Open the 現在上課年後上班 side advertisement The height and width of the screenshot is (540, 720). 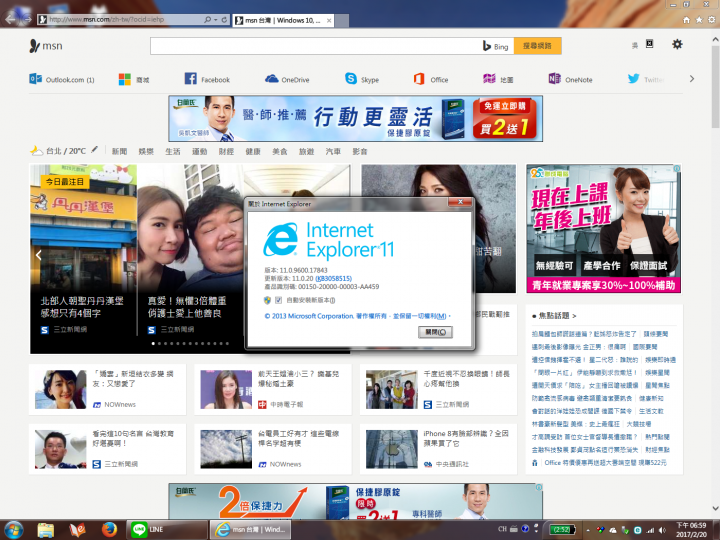tap(603, 228)
